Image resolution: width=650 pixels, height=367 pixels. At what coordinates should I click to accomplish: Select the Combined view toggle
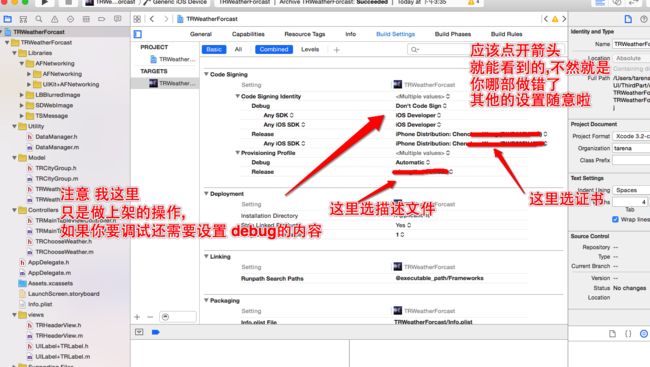[274, 49]
